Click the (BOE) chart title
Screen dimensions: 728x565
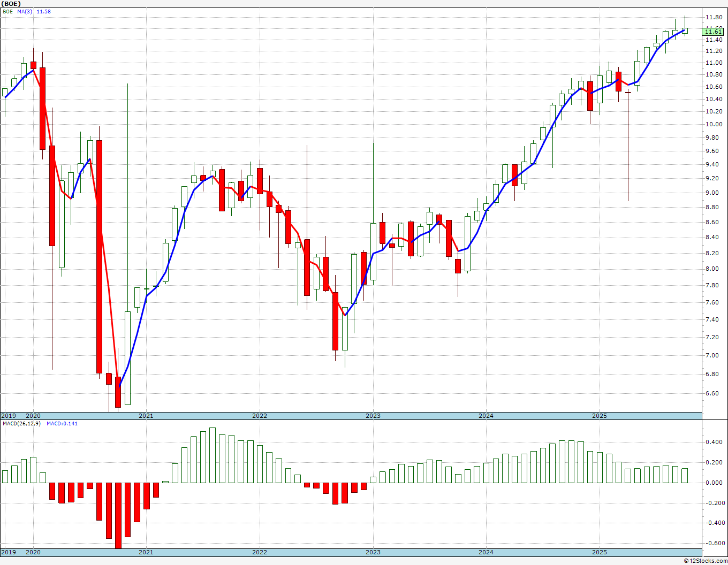[11, 4]
